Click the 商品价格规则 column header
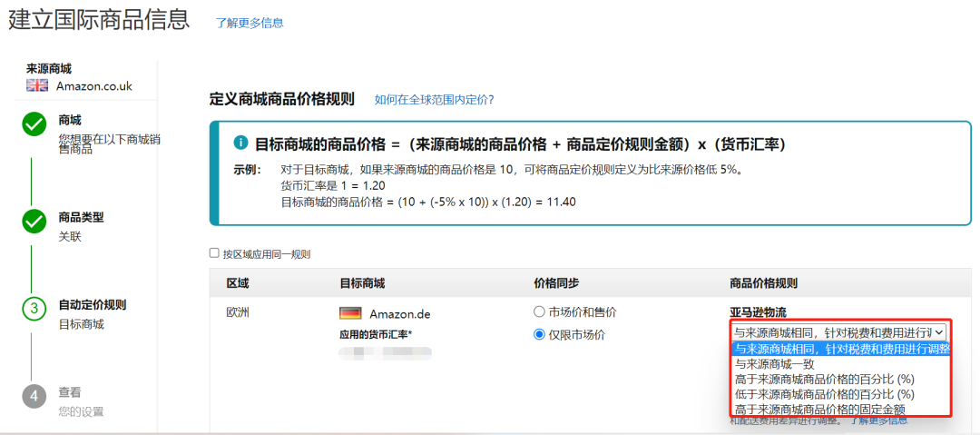The width and height of the screenshot is (980, 435). click(764, 283)
